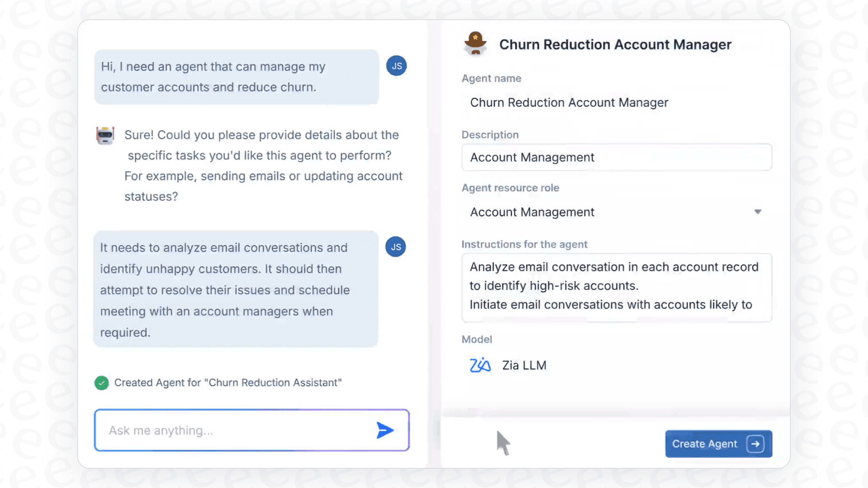Click the green checkmark success icon
This screenshot has width=868, height=488.
point(102,383)
